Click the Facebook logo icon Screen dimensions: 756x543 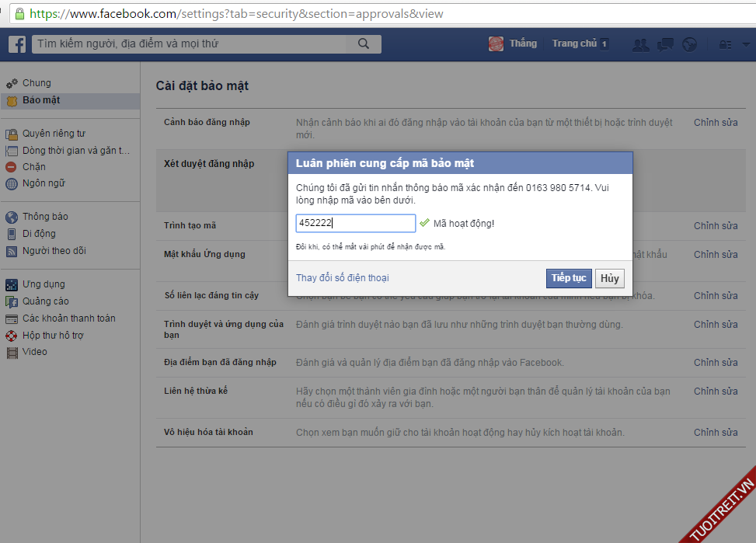[17, 44]
